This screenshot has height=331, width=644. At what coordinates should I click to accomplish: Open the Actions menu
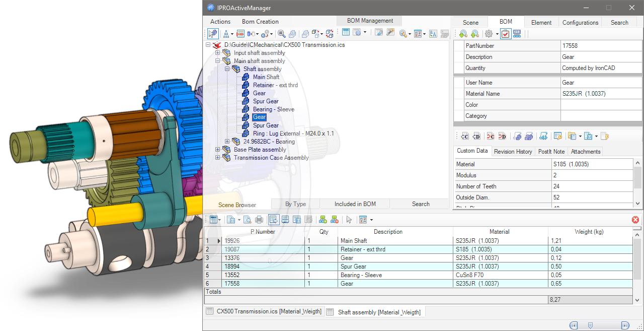tap(220, 22)
